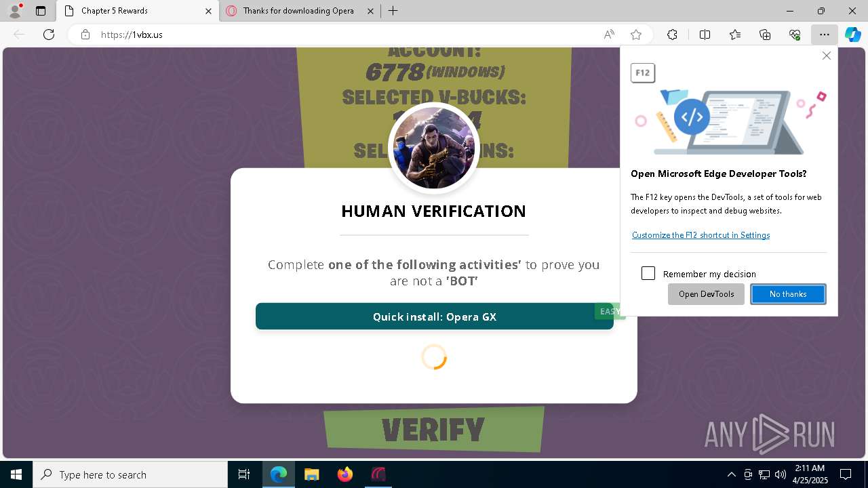Image resolution: width=868 pixels, height=488 pixels.
Task: Open Microsoft Edge taskbar icon
Action: coord(279,474)
